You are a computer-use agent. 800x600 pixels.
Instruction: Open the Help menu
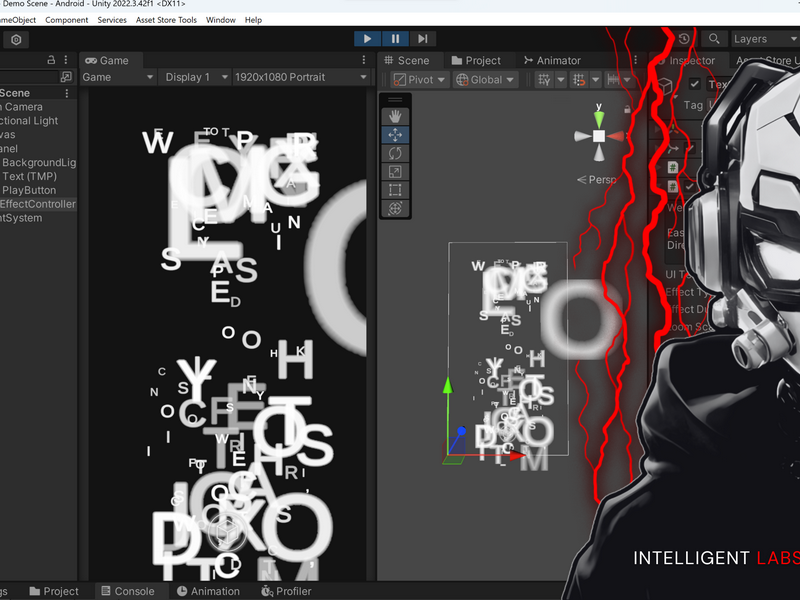(253, 20)
